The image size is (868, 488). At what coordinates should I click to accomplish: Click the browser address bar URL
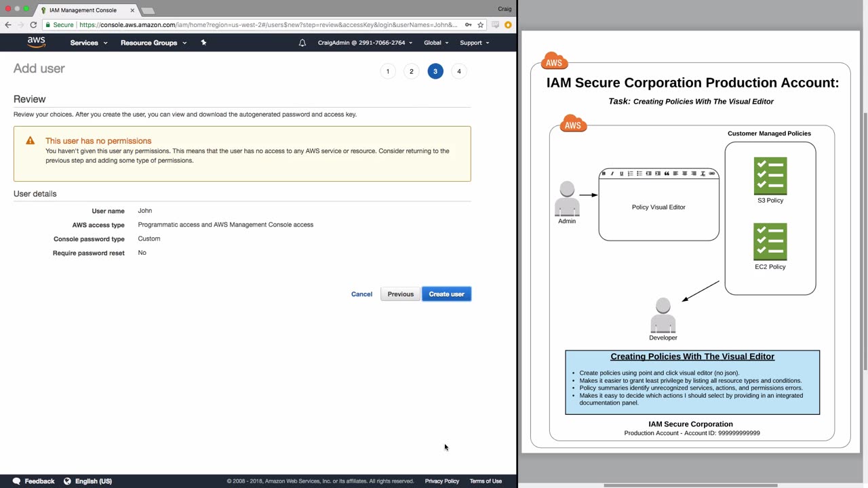pos(269,25)
